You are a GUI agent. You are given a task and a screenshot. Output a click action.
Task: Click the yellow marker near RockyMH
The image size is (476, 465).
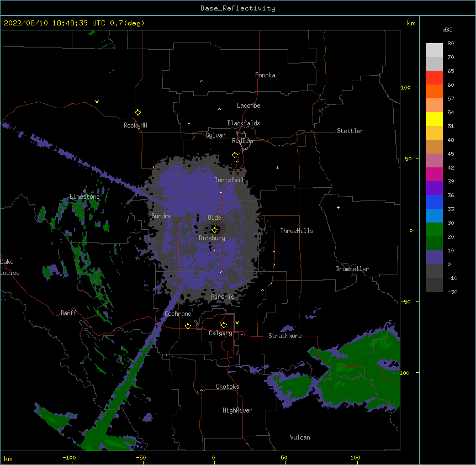point(138,113)
